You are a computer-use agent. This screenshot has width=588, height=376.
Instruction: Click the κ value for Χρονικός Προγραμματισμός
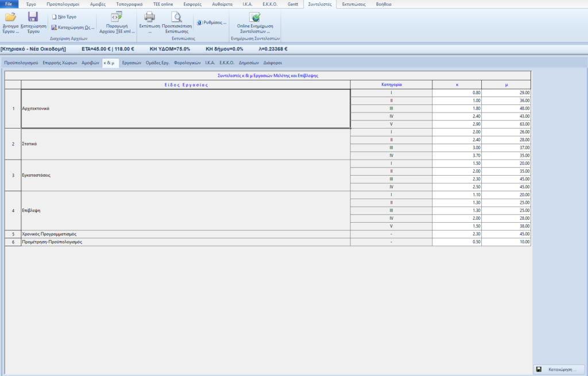point(457,234)
